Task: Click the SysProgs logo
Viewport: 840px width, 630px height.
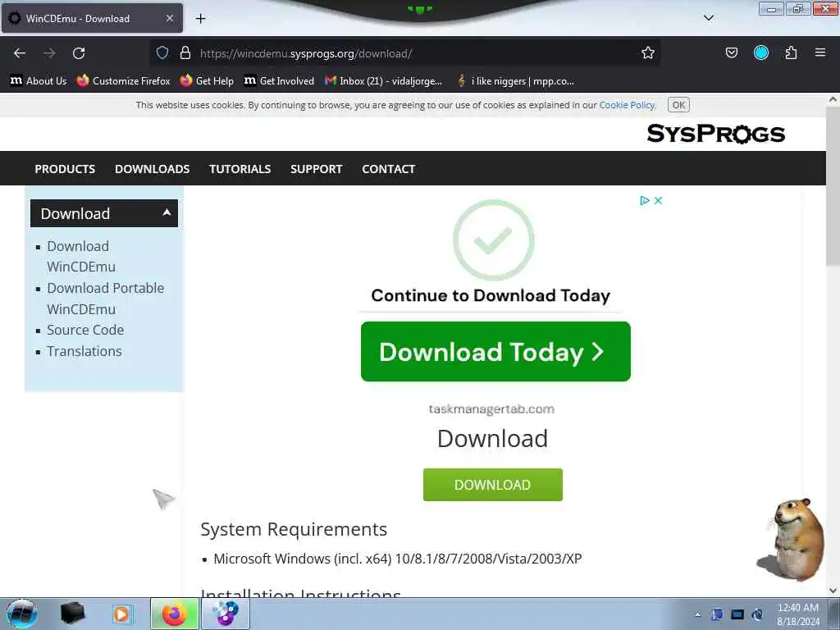Action: (x=715, y=134)
